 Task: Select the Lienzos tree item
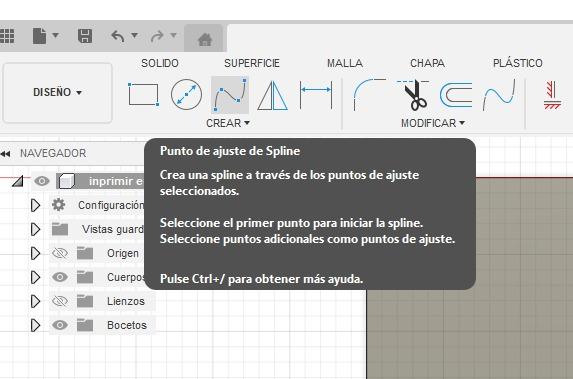[x=126, y=302]
